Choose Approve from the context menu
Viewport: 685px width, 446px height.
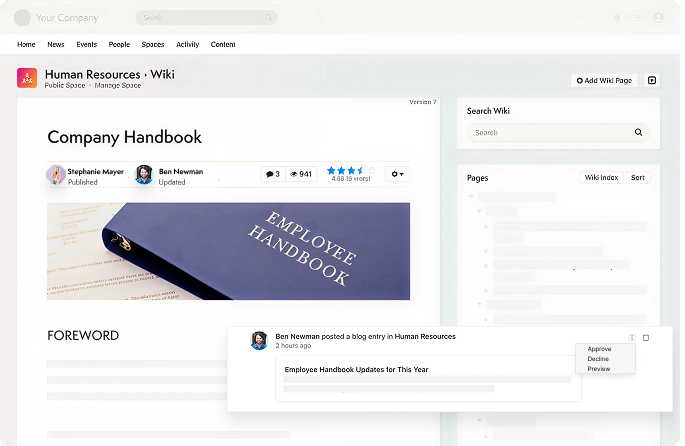click(x=599, y=349)
